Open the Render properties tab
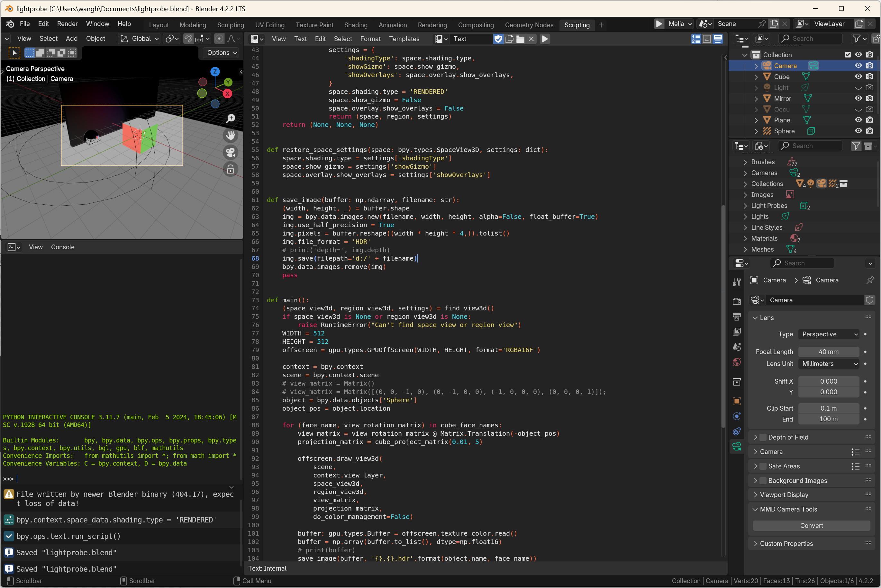This screenshot has width=881, height=588. (737, 301)
